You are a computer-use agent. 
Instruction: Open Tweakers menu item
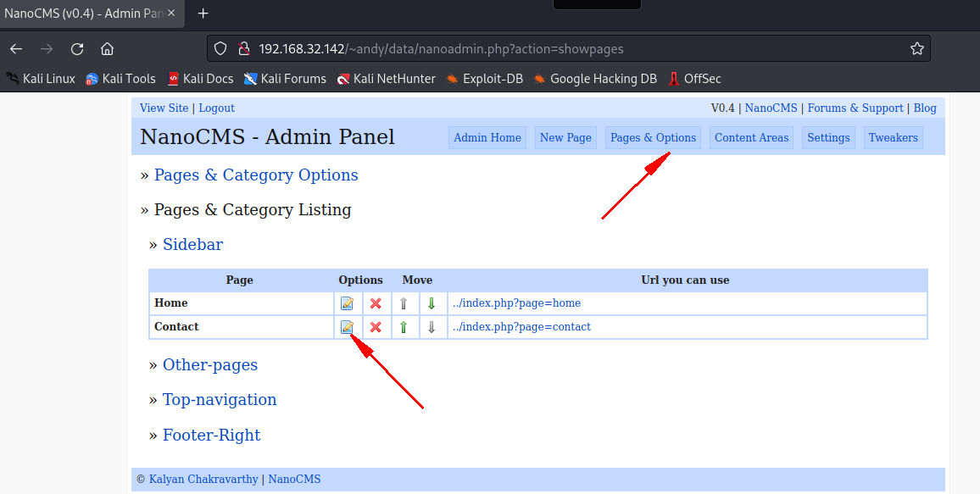[x=894, y=138]
